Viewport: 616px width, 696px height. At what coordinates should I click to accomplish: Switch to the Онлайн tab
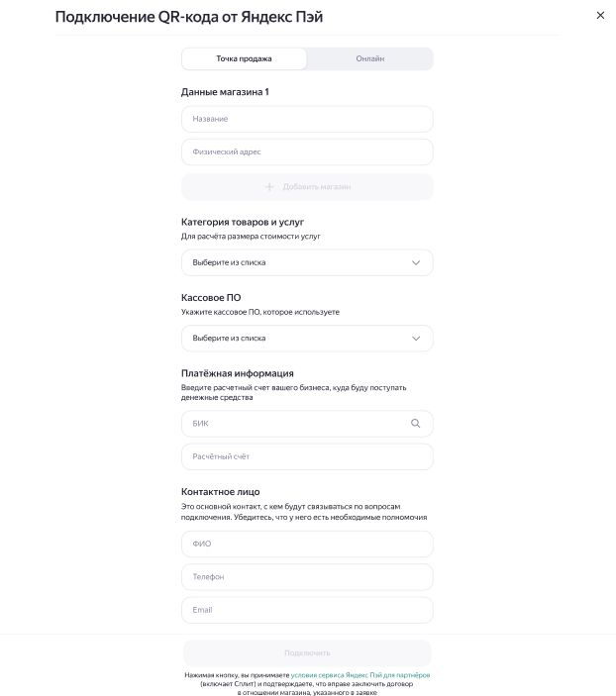click(369, 59)
